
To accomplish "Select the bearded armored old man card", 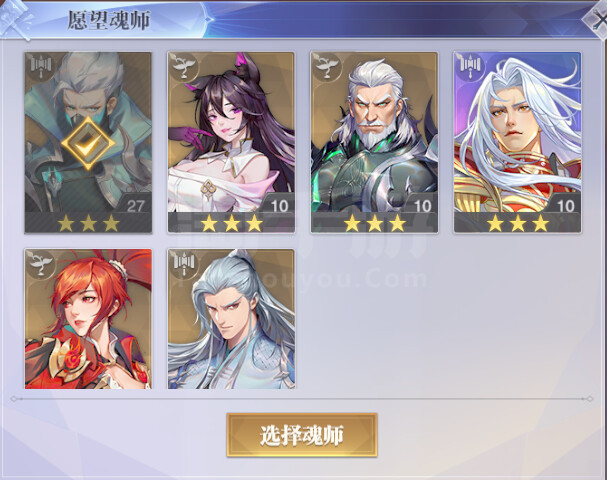I will [x=374, y=142].
